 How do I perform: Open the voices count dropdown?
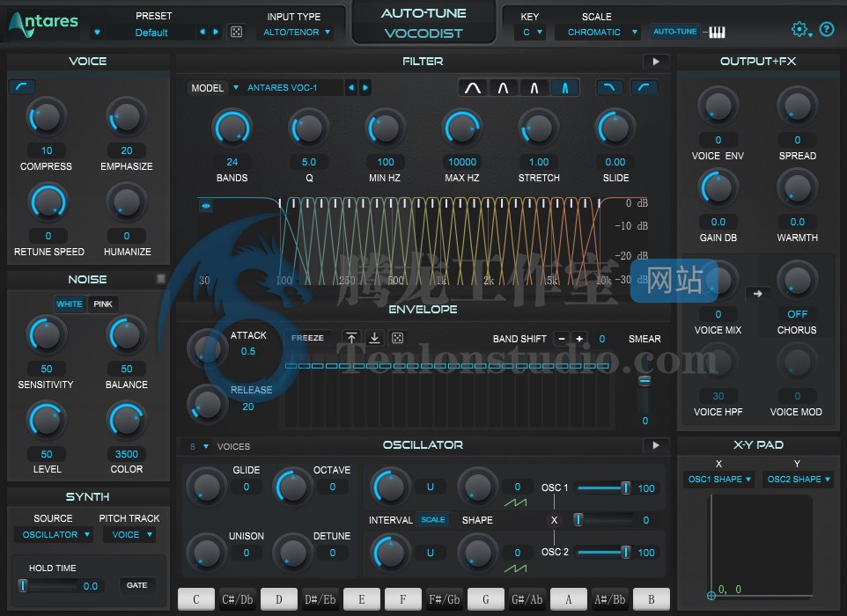point(199,446)
